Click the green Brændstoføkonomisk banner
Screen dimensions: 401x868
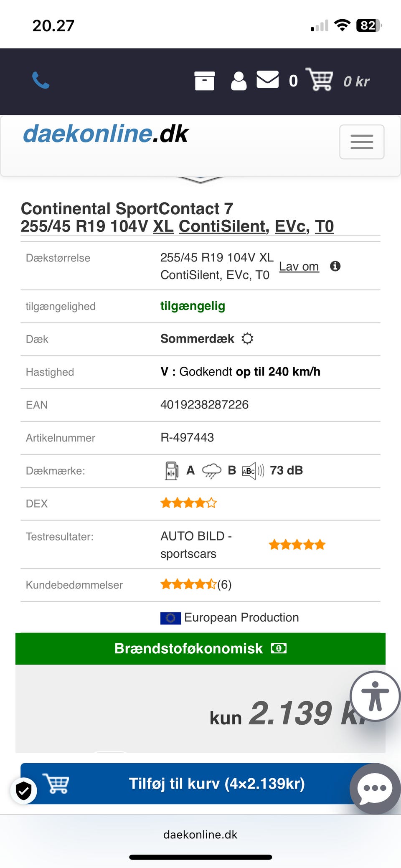coord(200,649)
